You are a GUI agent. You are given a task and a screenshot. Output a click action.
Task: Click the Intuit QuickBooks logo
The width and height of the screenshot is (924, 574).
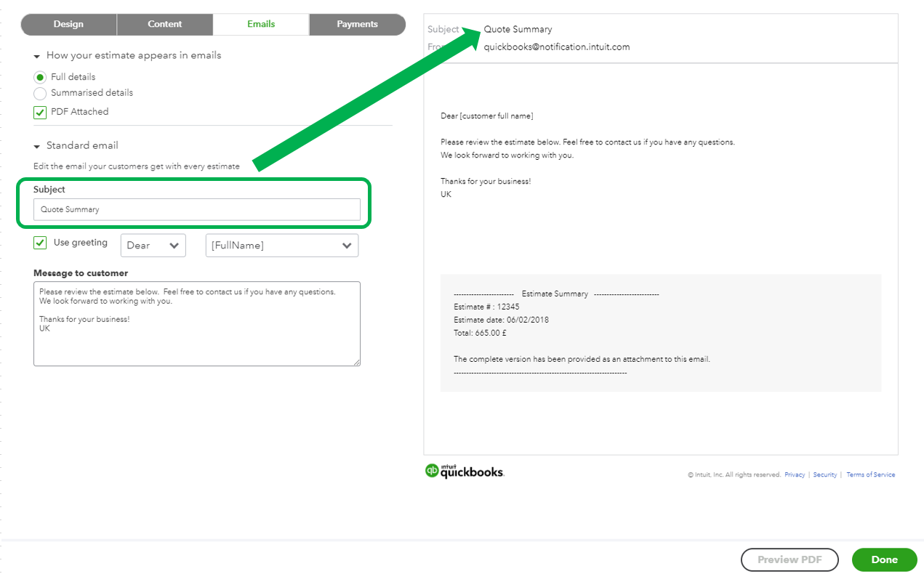point(465,471)
